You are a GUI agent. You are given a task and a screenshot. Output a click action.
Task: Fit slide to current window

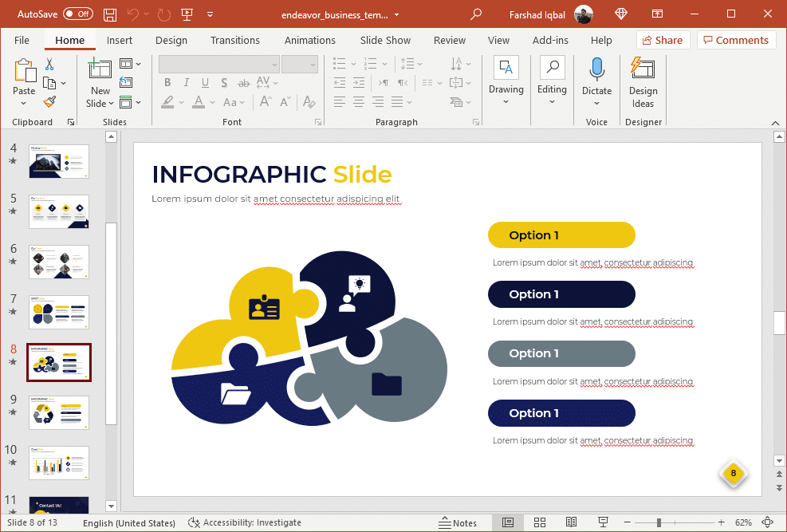pos(767,522)
